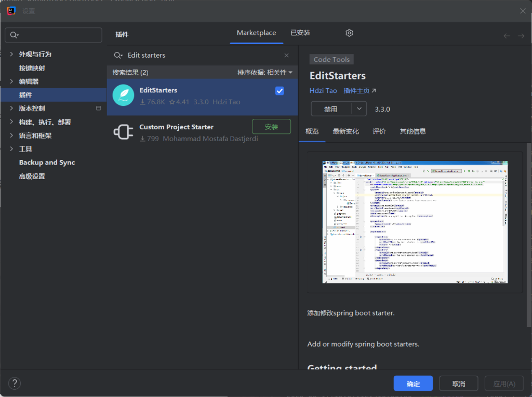Select the 其他信息 tab
The width and height of the screenshot is (532, 397).
point(413,131)
